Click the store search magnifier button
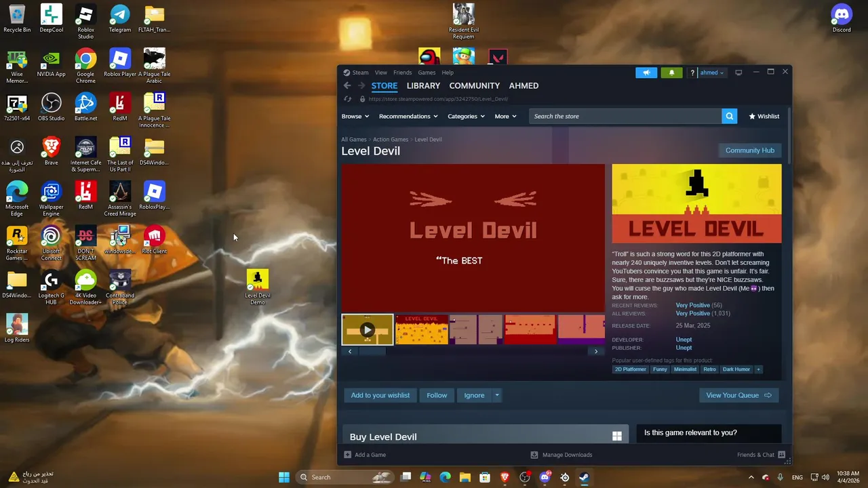868x488 pixels. click(730, 117)
